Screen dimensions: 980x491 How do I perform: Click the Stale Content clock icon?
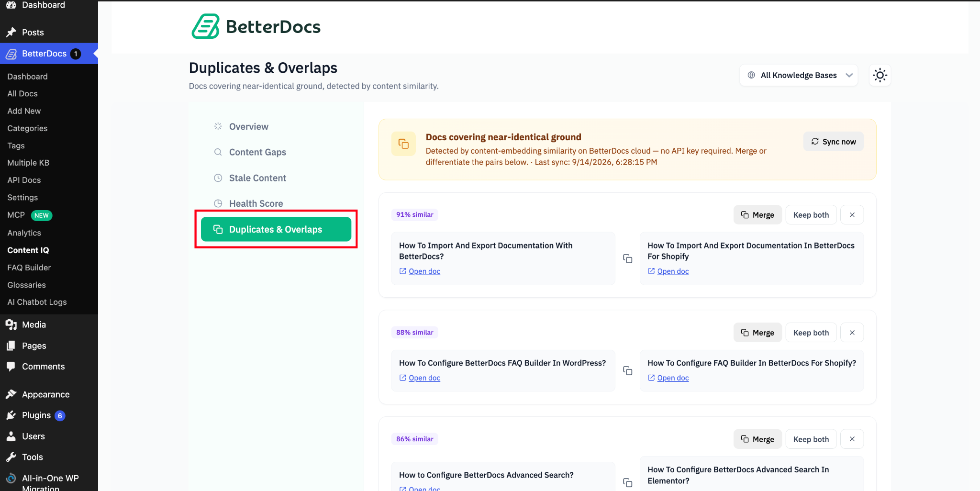coord(218,178)
